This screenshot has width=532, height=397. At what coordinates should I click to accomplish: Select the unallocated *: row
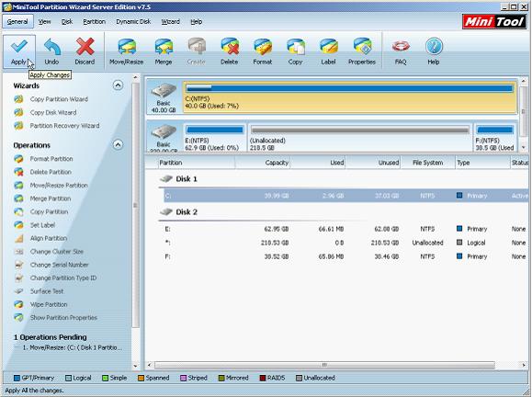tap(346, 243)
